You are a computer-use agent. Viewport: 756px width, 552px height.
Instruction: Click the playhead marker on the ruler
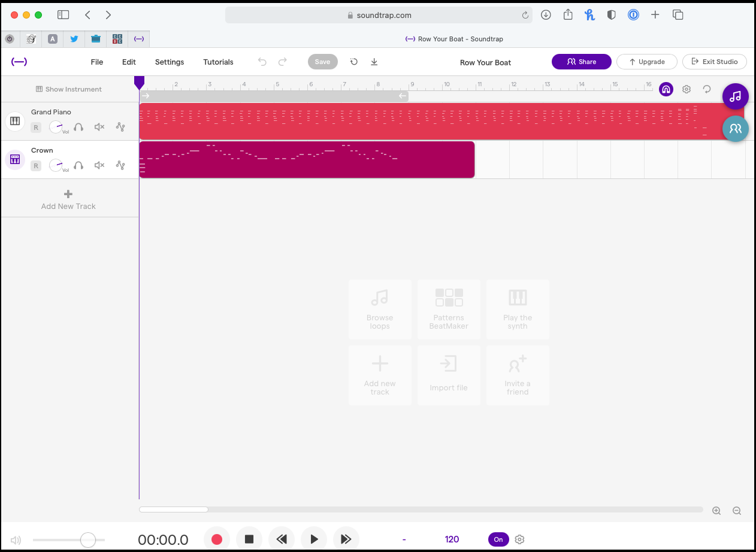tap(139, 83)
